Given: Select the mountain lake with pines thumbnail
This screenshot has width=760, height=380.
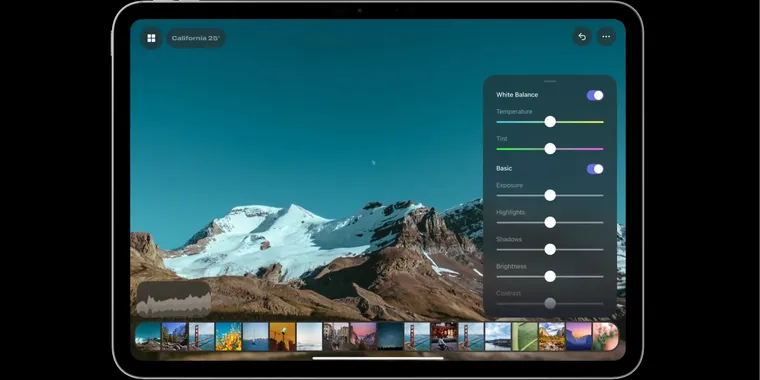Looking at the screenshot, I should coord(174,336).
